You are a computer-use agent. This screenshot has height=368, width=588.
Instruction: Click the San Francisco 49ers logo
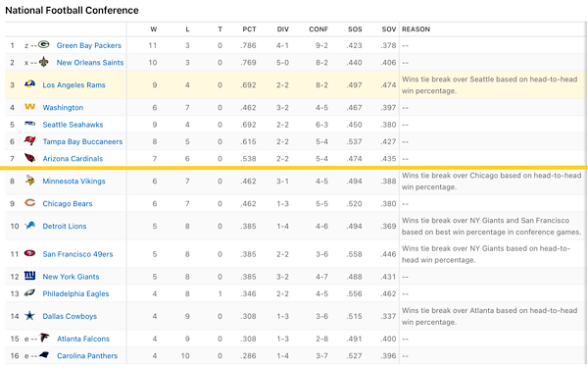tap(29, 253)
